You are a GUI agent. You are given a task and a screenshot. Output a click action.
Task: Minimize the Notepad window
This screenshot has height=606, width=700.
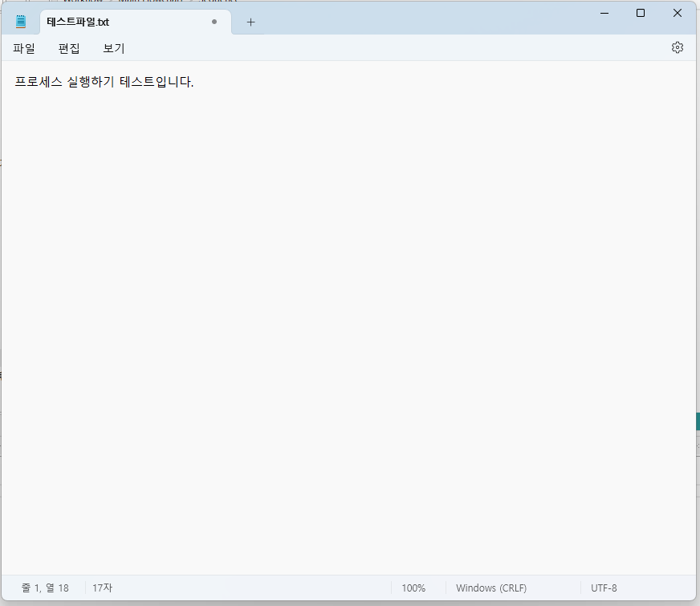pyautogui.click(x=604, y=14)
